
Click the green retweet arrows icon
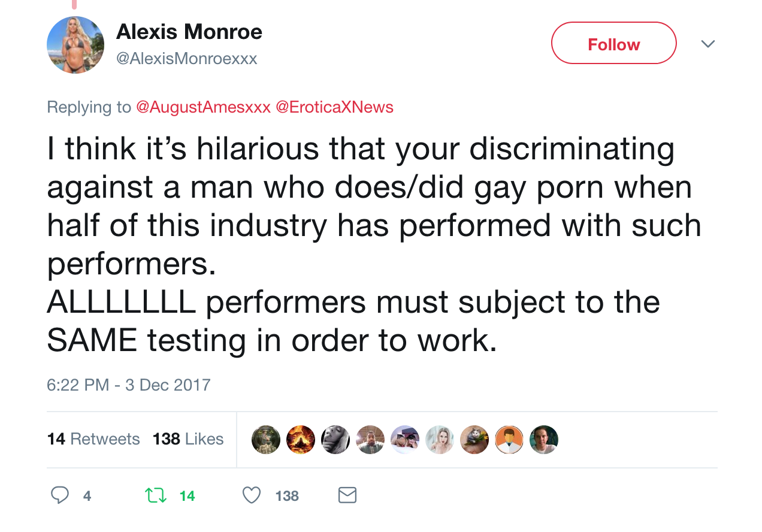(156, 495)
